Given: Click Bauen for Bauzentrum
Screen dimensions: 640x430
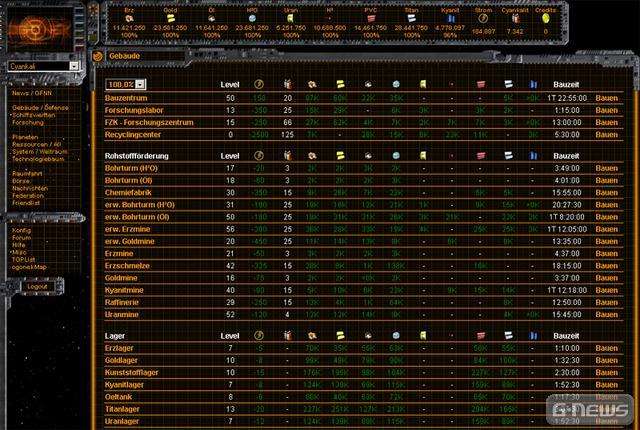Looking at the screenshot, I should pyautogui.click(x=607, y=98).
